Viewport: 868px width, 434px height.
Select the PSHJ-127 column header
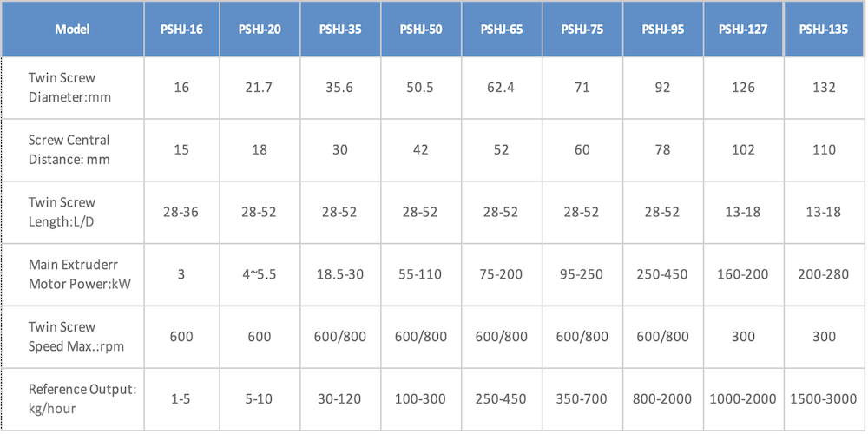pos(744,30)
